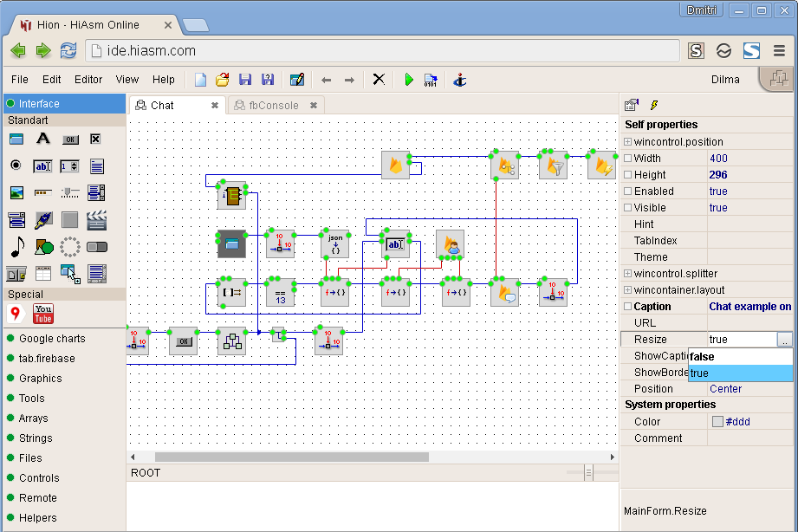798x532 pixels.
Task: Select the Label 'A' component in palette
Action: (x=43, y=139)
